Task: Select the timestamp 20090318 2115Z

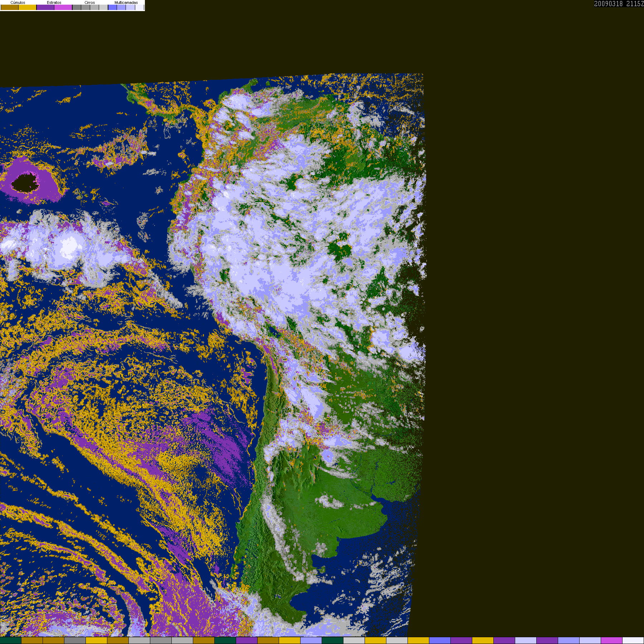Action: [x=619, y=4]
